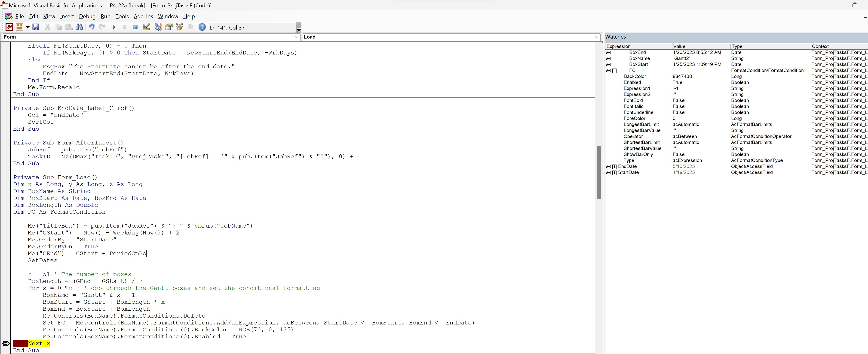The image size is (868, 354).
Task: Click the code window vertical scrollbar thumb
Action: click(598, 172)
